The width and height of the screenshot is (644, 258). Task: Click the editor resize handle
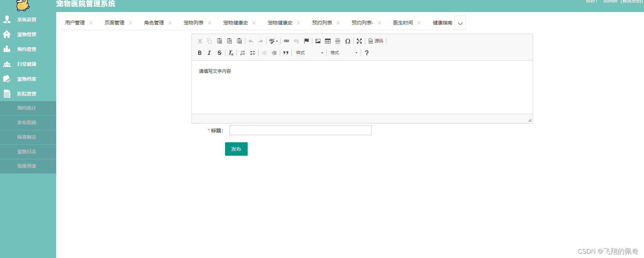tap(530, 120)
